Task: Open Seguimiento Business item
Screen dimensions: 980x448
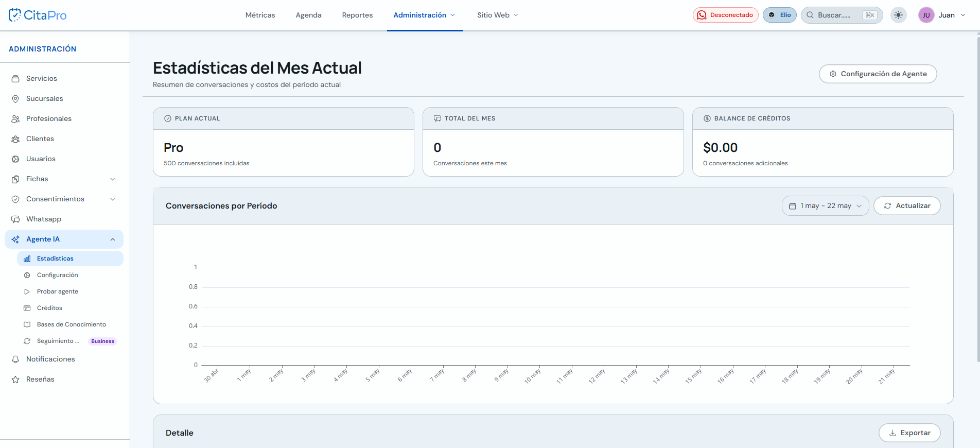Action: click(x=71, y=341)
